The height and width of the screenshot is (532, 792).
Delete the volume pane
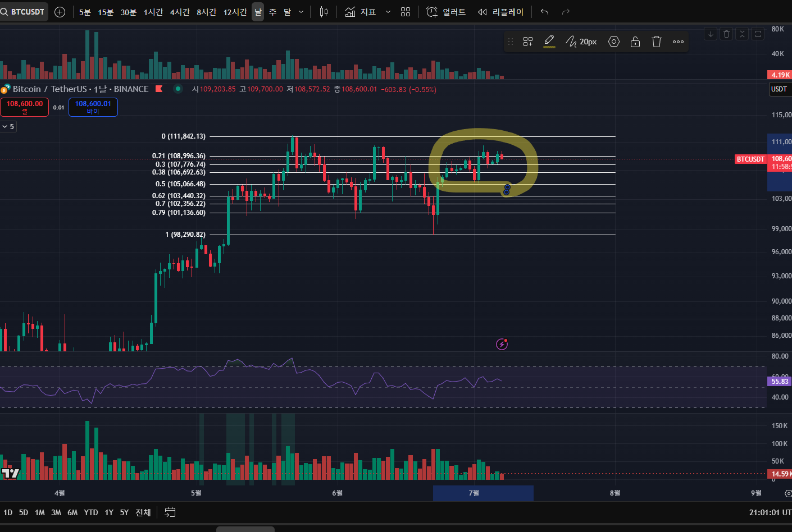(726, 34)
